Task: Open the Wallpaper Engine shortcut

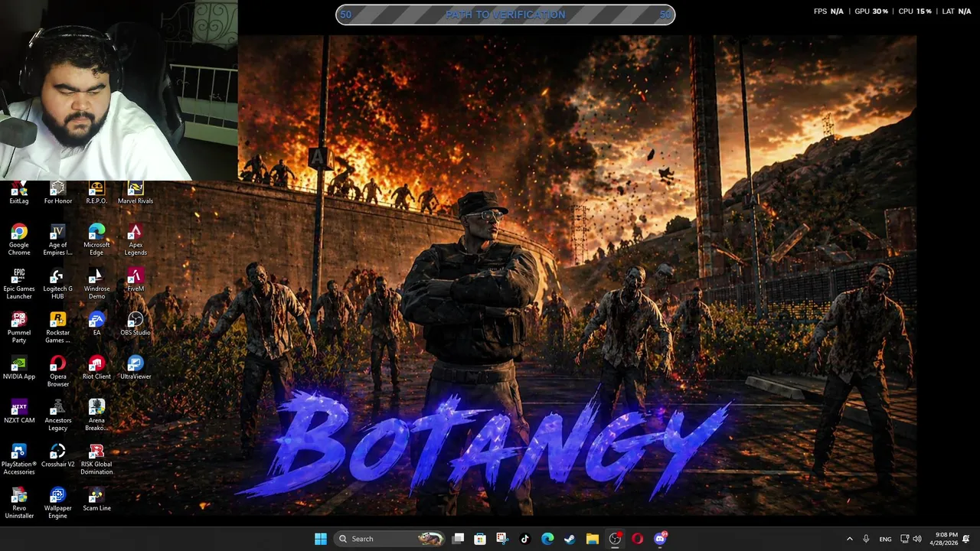Action: pyautogui.click(x=58, y=503)
